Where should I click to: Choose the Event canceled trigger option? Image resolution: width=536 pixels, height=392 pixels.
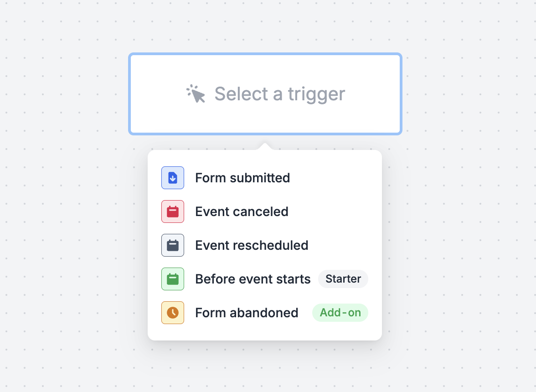[x=264, y=211]
